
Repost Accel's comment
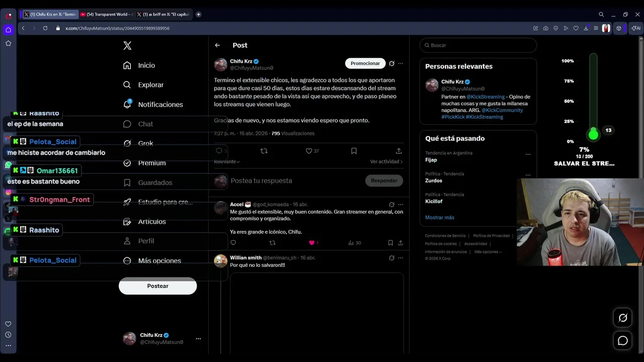272,243
